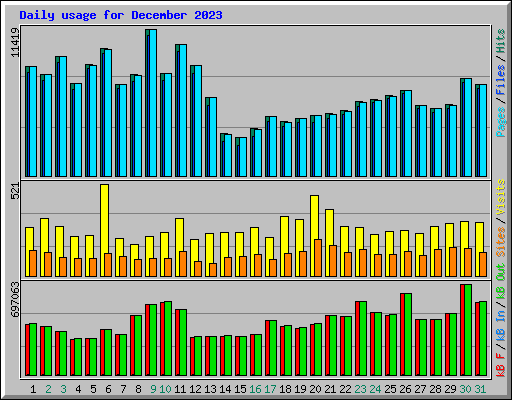Viewport: 512px width, 400px height.
Task: Click the tallest green kB bar for day 30
Action: coord(468,330)
